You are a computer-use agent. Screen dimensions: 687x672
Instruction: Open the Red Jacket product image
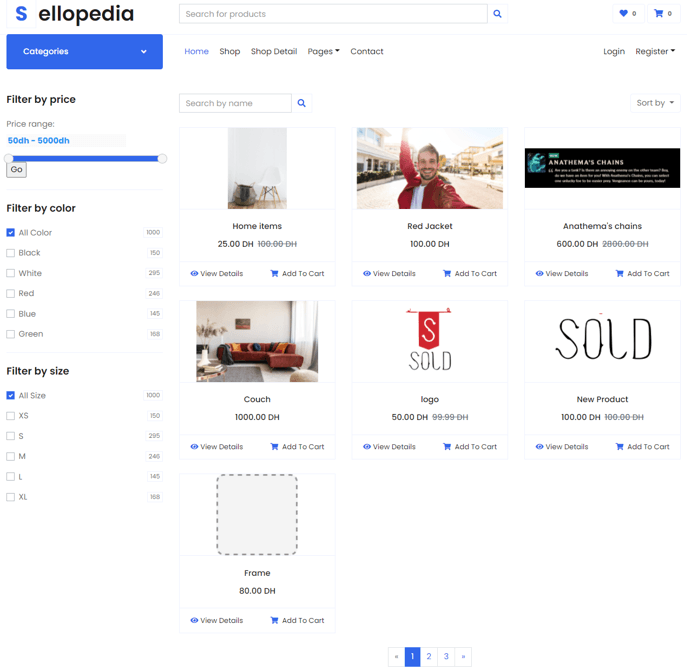click(430, 168)
